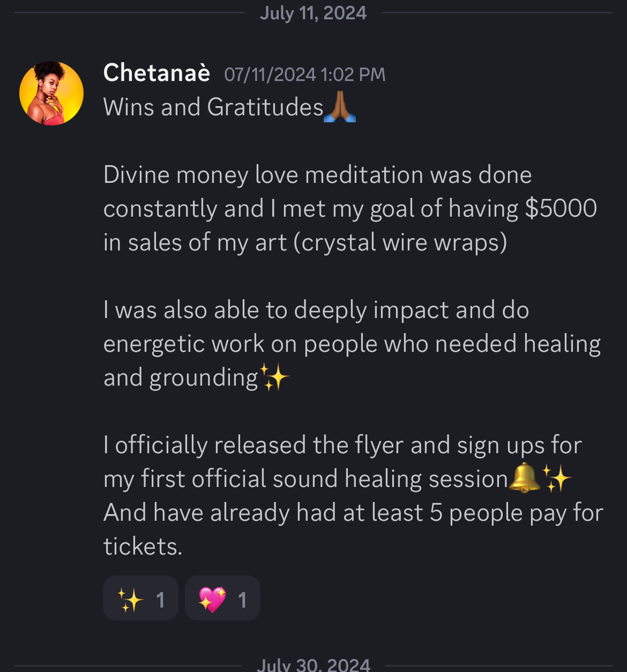Tap the Chetanaè username
The image size is (627, 672).
pyautogui.click(x=156, y=73)
